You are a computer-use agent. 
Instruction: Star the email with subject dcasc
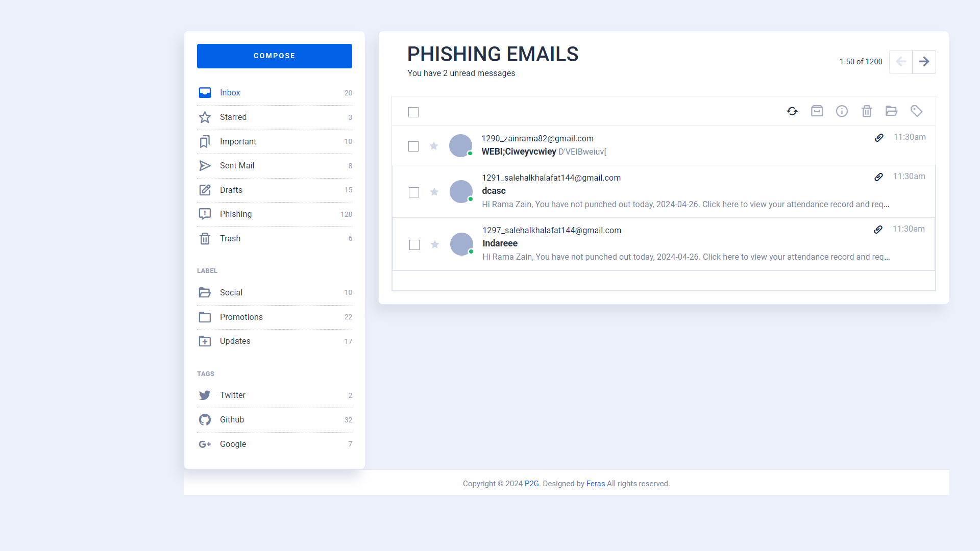[x=434, y=192]
